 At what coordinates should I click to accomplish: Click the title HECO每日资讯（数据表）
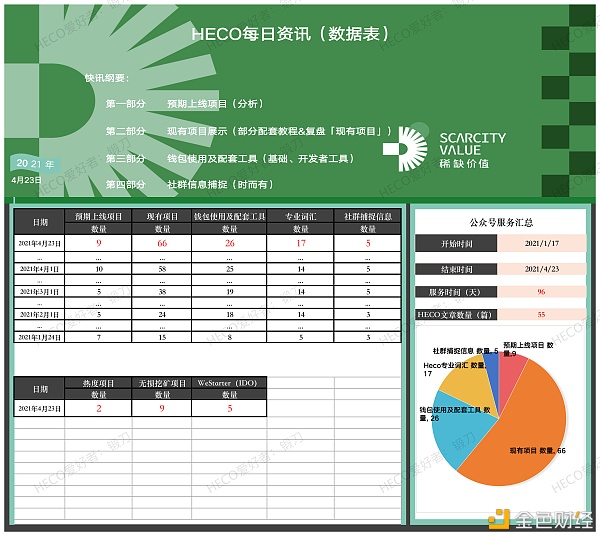click(291, 34)
